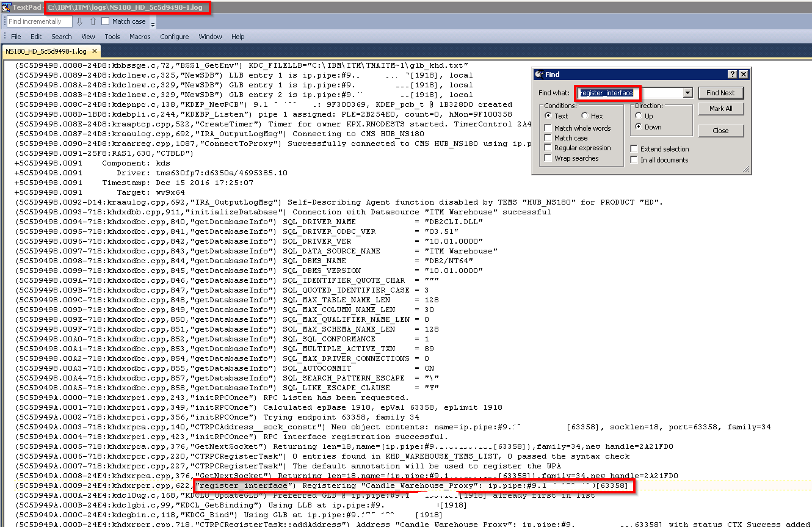
Task: Click the "SQL_AUTOCOMMIT" log entry
Action: point(225,368)
